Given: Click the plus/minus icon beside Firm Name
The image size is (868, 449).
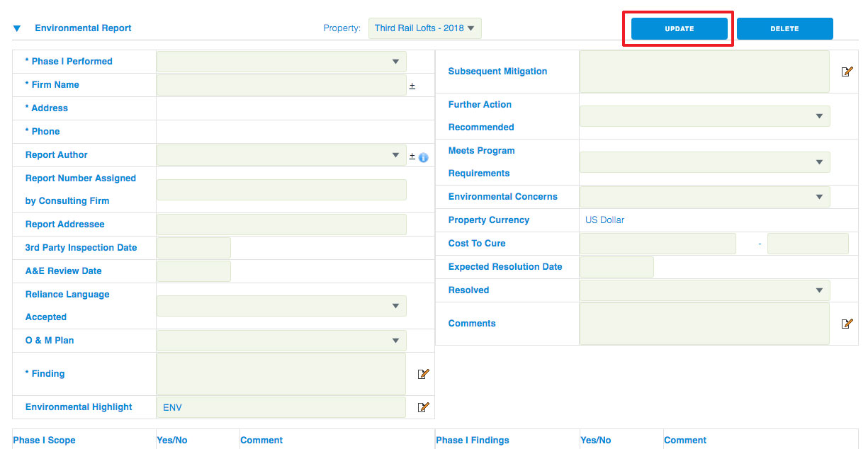Looking at the screenshot, I should tap(412, 86).
